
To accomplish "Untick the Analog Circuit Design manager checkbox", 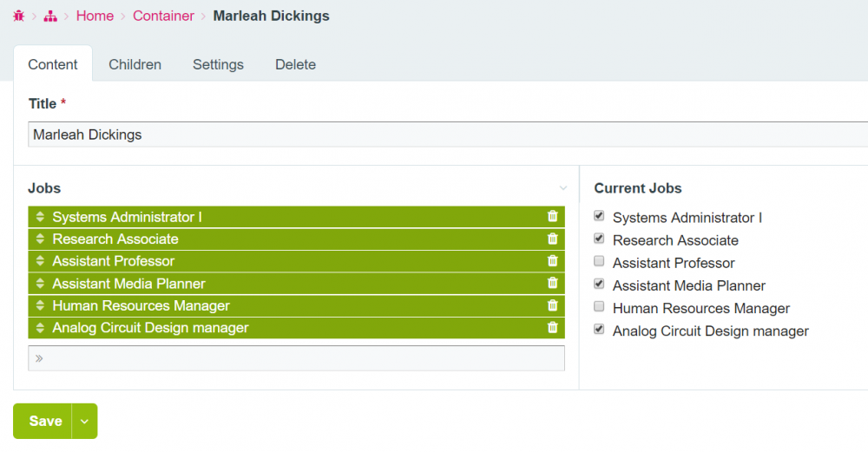I will tap(599, 329).
